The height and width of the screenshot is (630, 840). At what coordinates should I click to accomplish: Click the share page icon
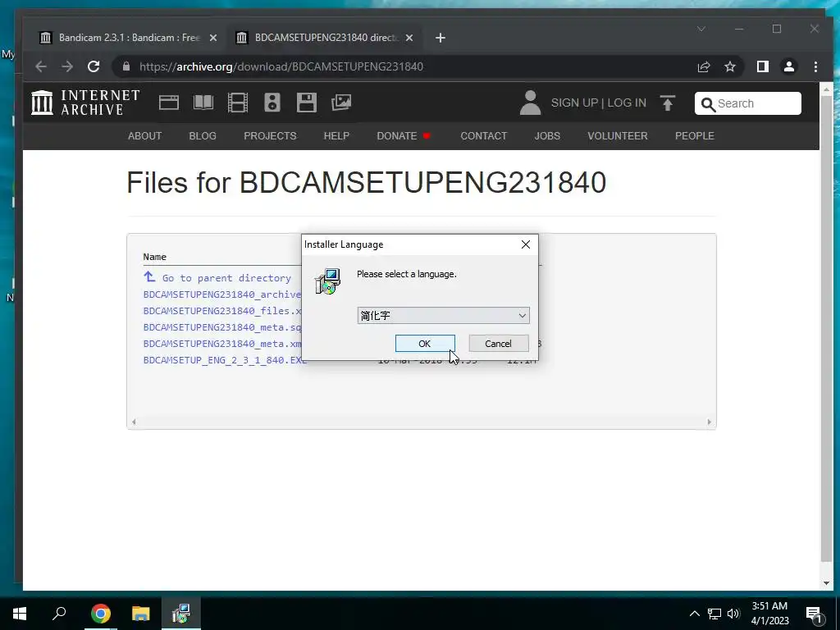(x=704, y=66)
